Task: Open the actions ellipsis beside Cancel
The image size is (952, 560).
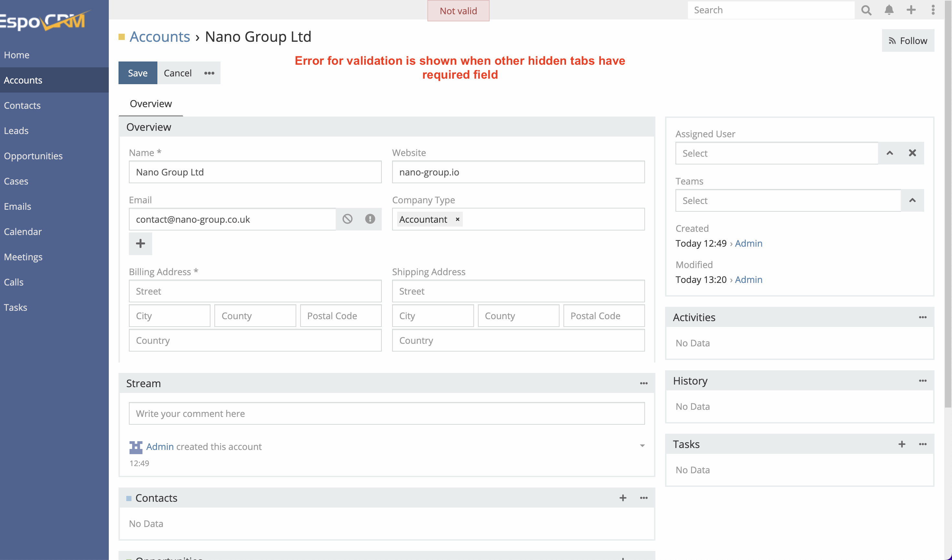Action: tap(209, 73)
